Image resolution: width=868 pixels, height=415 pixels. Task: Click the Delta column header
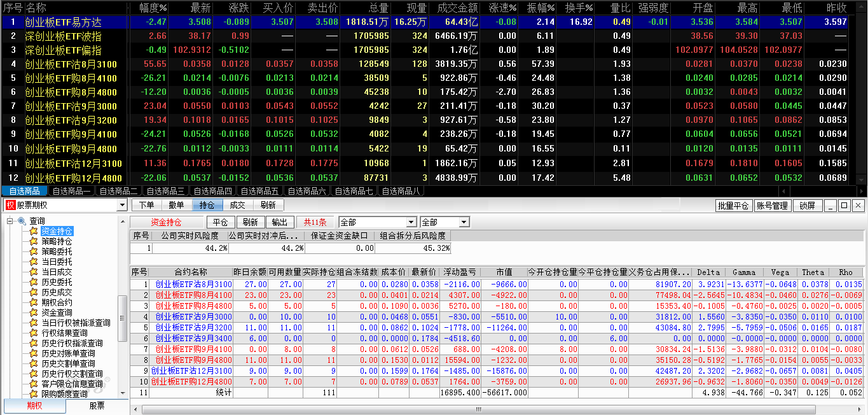click(x=709, y=272)
